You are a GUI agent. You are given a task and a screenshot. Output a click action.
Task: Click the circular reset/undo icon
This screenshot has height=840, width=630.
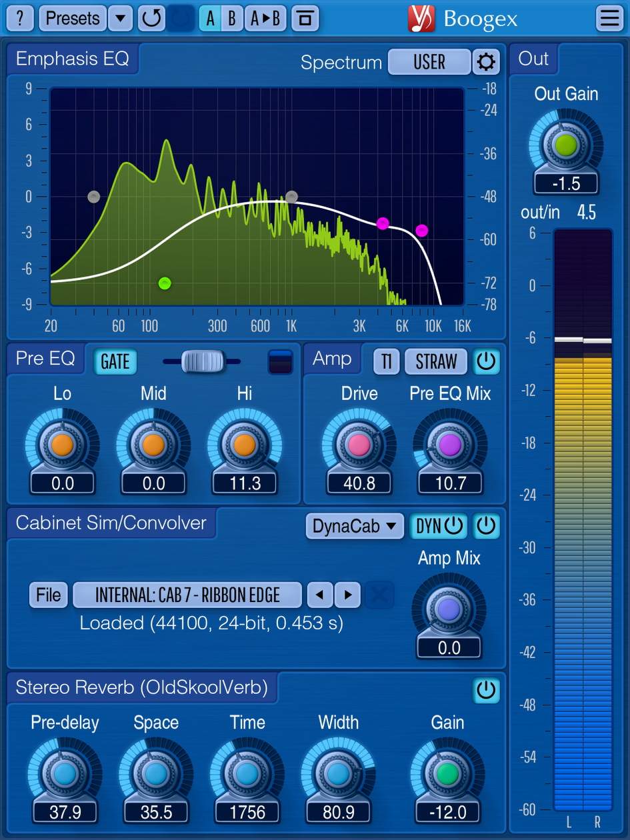[151, 18]
